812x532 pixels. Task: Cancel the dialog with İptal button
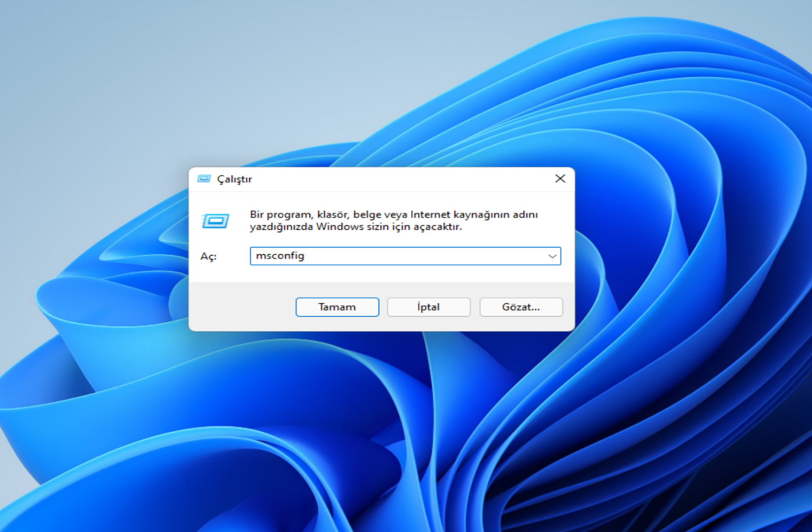(428, 307)
